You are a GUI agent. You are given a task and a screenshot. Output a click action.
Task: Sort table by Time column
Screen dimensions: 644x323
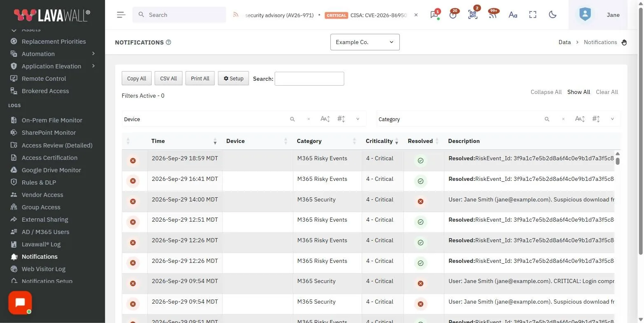pos(184,141)
